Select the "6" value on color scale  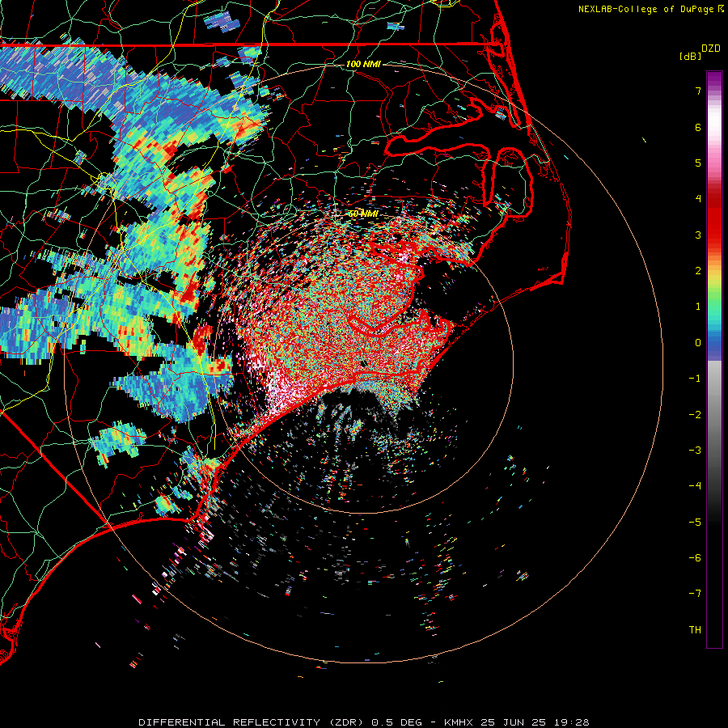698,127
